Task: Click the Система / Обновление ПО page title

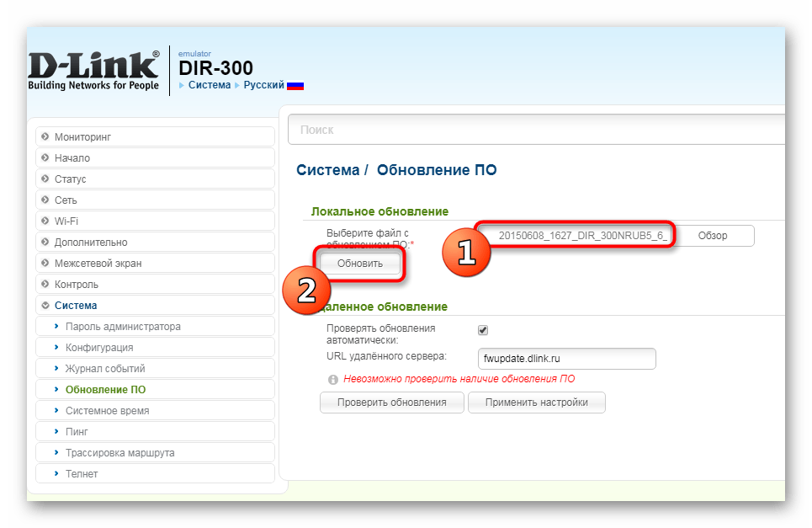Action: [x=396, y=170]
